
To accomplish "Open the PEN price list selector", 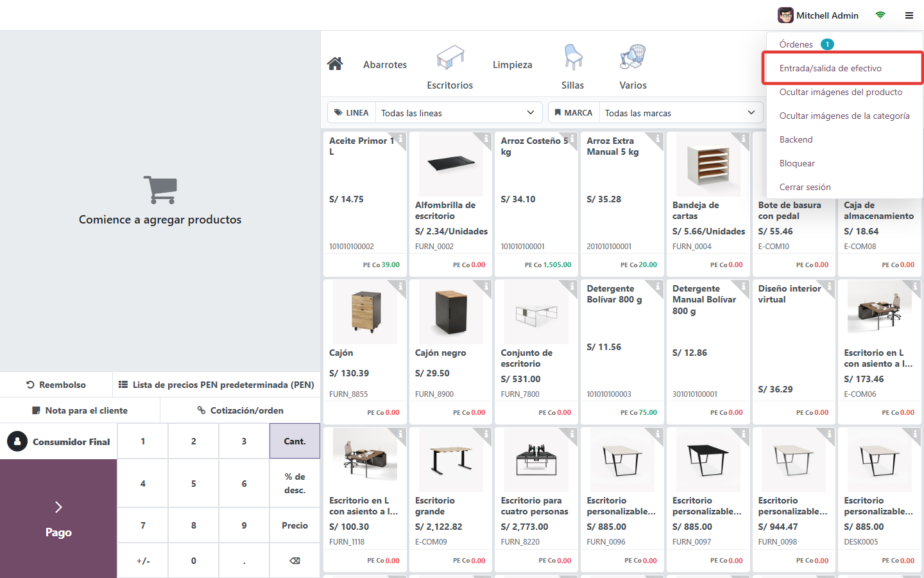I will [216, 385].
